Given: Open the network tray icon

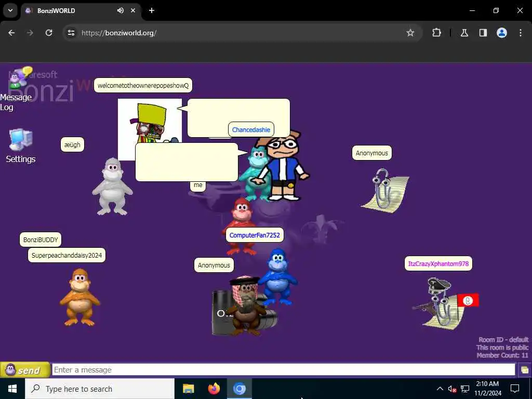Looking at the screenshot, I should pyautogui.click(x=465, y=389).
